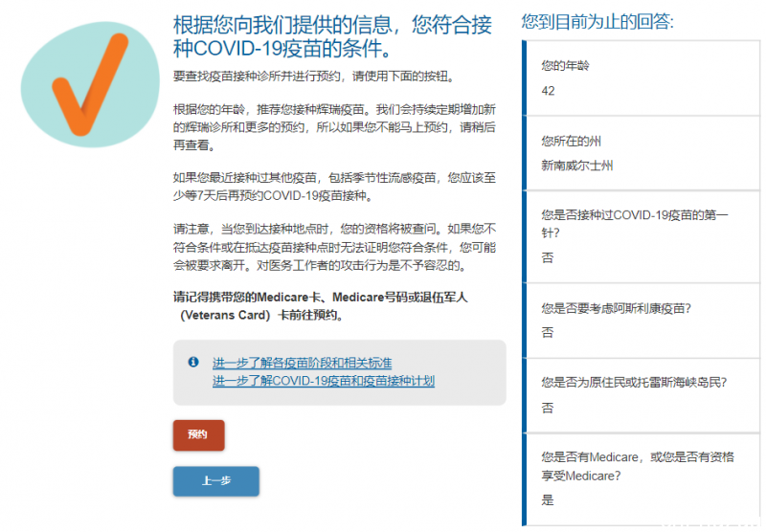Click the blue 上一步 button
Viewport: 766px width, 532px height.
pos(216,481)
